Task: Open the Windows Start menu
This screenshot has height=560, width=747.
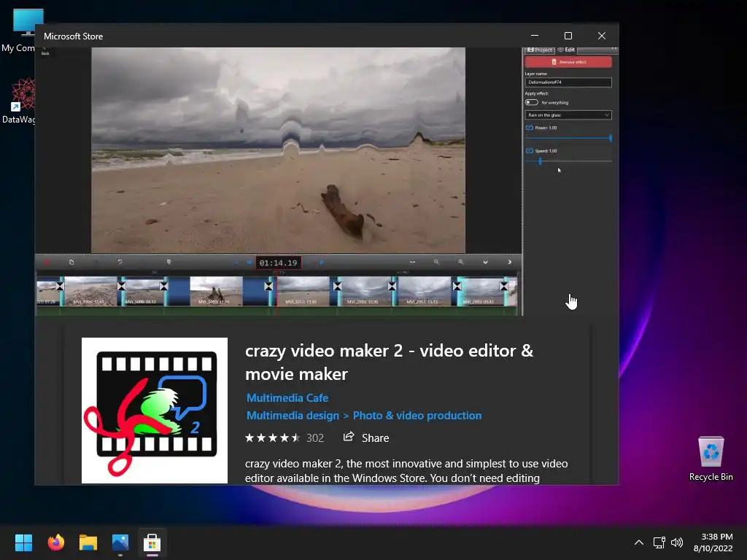Action: click(x=23, y=542)
